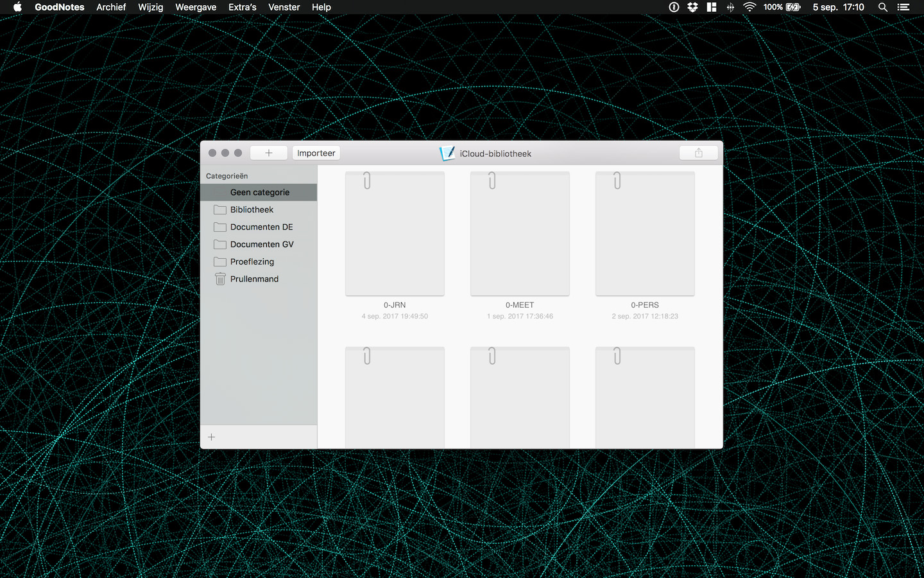Open the Bibliotheek category folder

coord(259,209)
